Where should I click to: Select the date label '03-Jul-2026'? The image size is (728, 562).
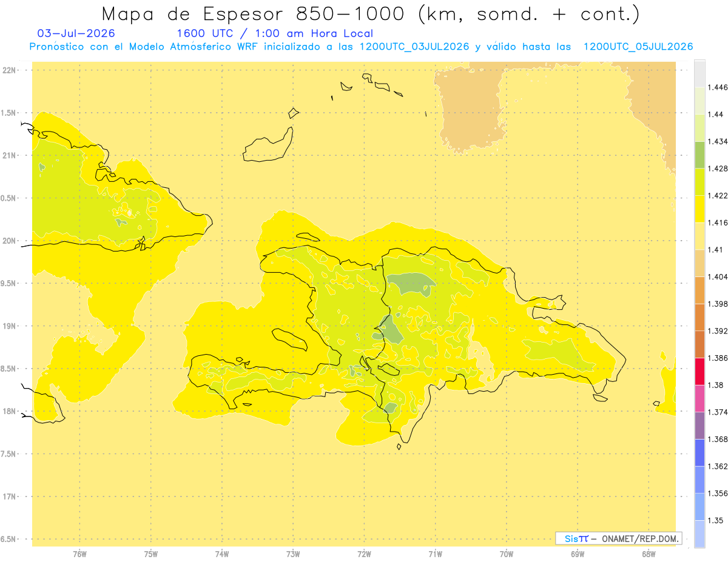[x=76, y=33]
